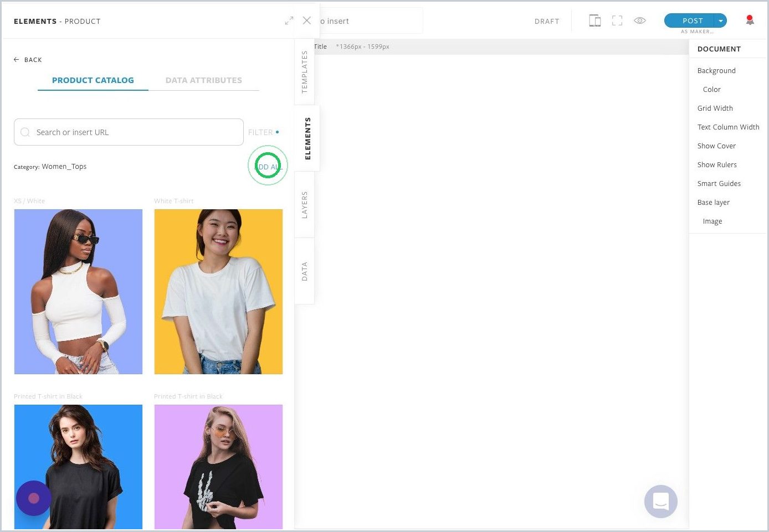769x532 pixels.
Task: Open the Post dropdown arrow
Action: tap(721, 20)
